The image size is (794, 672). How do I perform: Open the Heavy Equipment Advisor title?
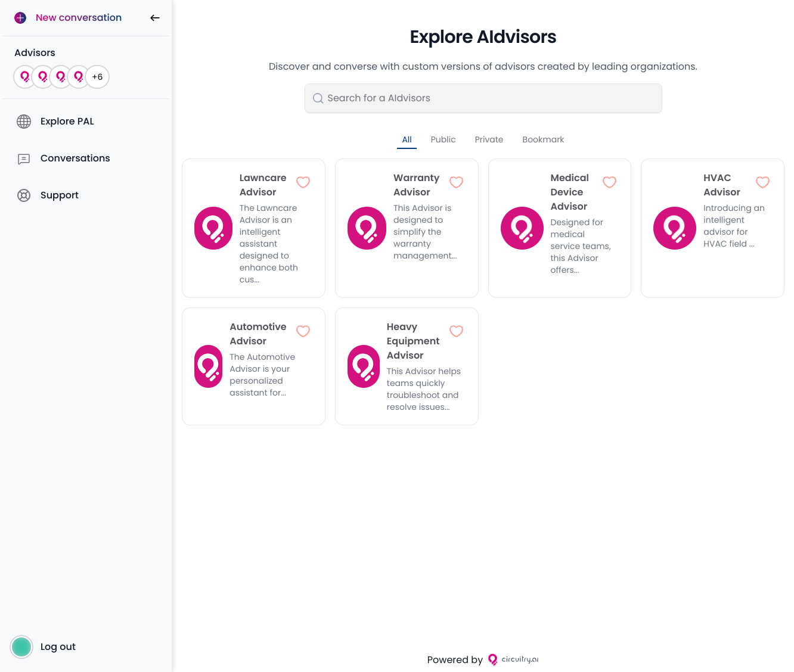point(413,341)
